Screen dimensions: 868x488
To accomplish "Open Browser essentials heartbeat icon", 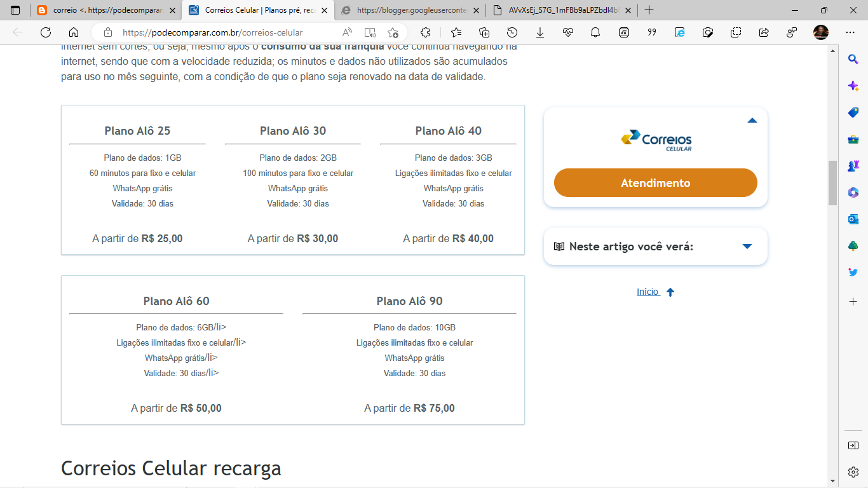I will (568, 32).
